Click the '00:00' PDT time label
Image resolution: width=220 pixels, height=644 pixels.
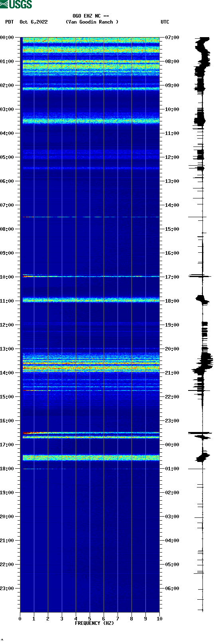(x=7, y=38)
